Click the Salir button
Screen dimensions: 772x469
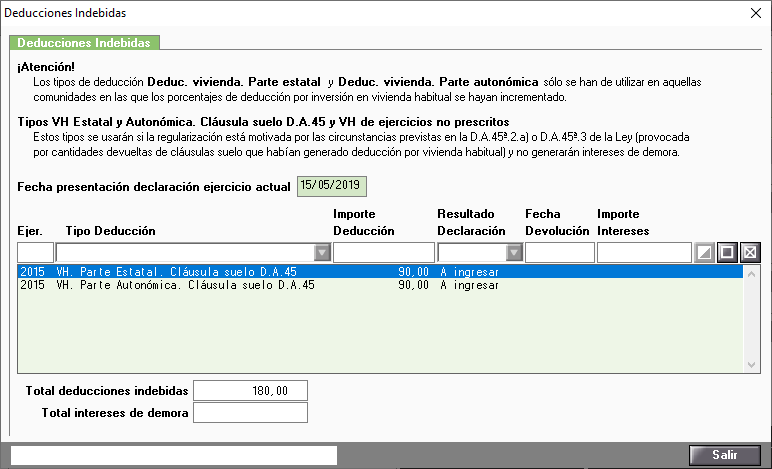click(725, 455)
